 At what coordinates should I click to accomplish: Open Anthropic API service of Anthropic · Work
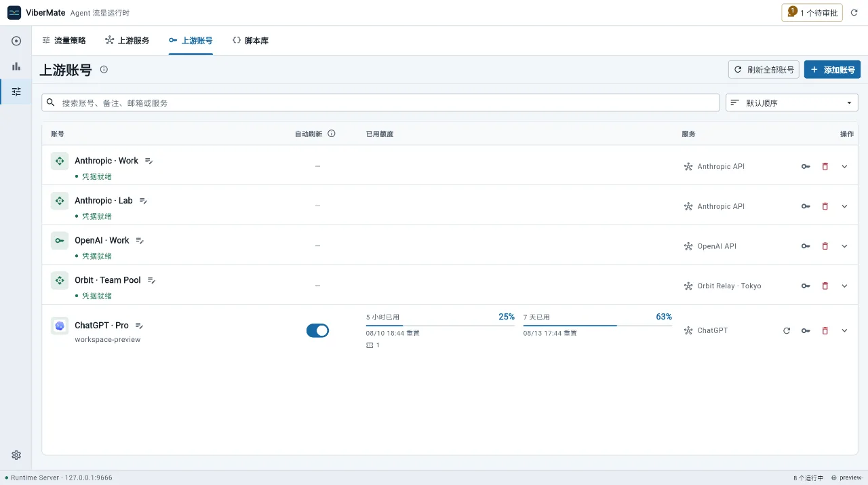click(715, 166)
